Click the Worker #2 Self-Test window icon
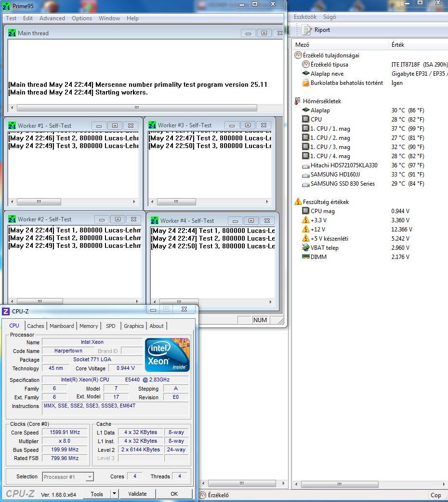This screenshot has height=502, width=448. point(12,219)
